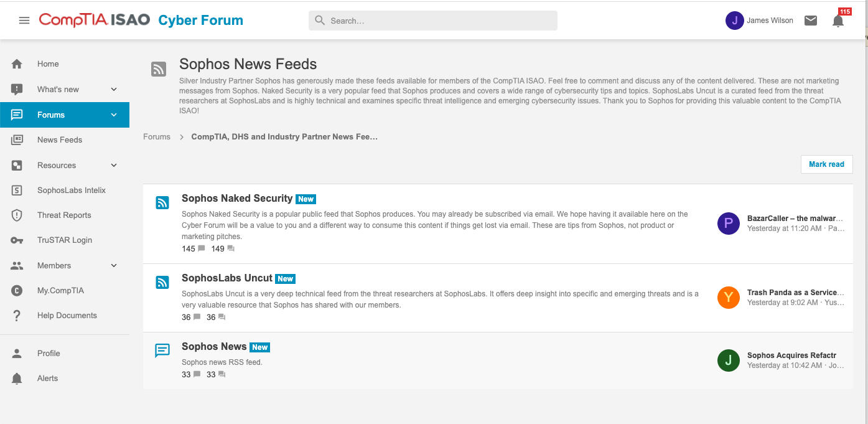The image size is (868, 424).
Task: Click the James Wilson username
Action: point(770,21)
